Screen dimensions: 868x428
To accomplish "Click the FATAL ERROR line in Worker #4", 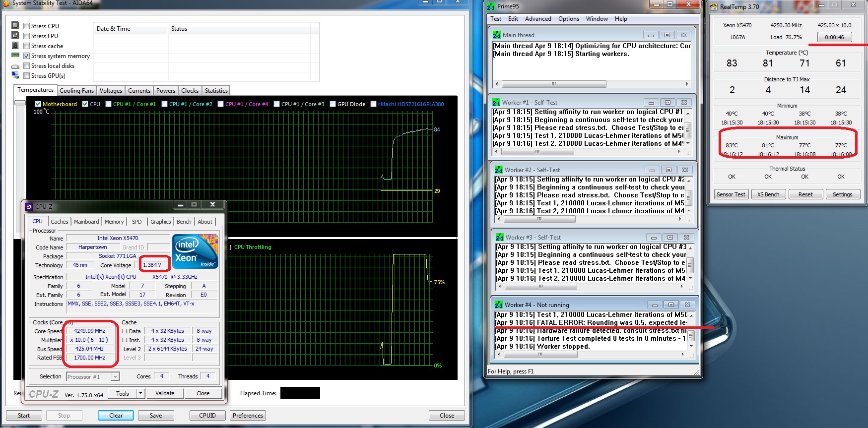I will point(591,322).
